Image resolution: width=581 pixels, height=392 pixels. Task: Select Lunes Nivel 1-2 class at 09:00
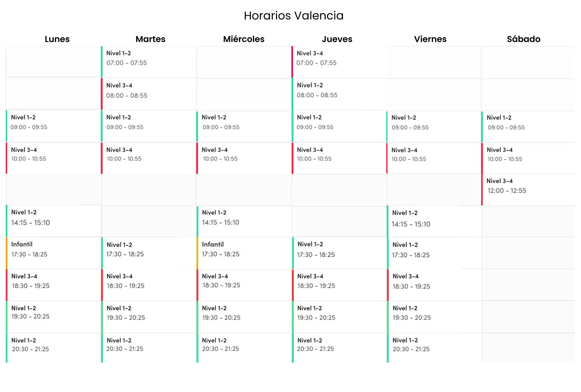54,126
